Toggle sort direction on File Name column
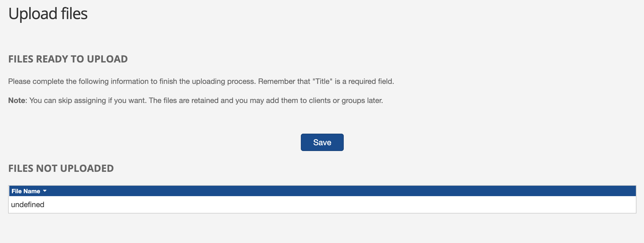The height and width of the screenshot is (243, 644). click(45, 191)
